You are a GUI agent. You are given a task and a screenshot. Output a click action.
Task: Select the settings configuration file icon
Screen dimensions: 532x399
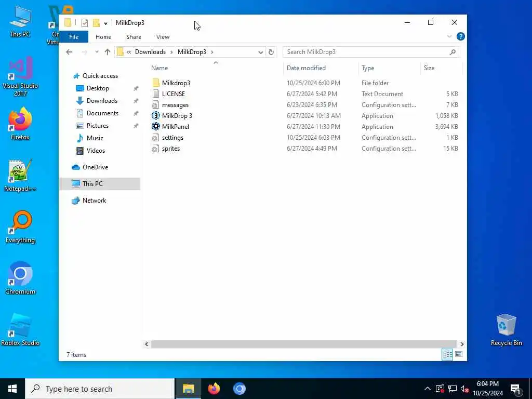tap(155, 137)
